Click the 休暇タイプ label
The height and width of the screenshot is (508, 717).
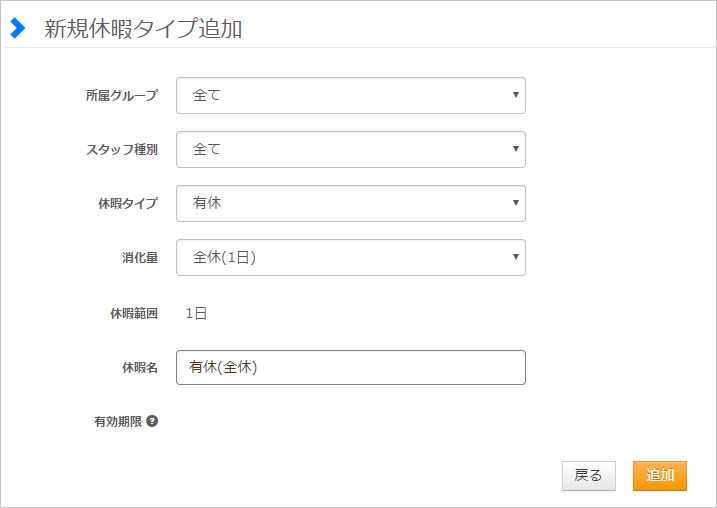[128, 203]
